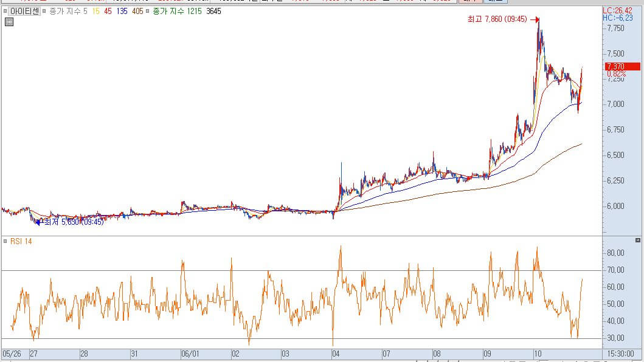This screenshot has width=644, height=362.
Task: Select the green 종가 지수 1215 label
Action: (177, 11)
